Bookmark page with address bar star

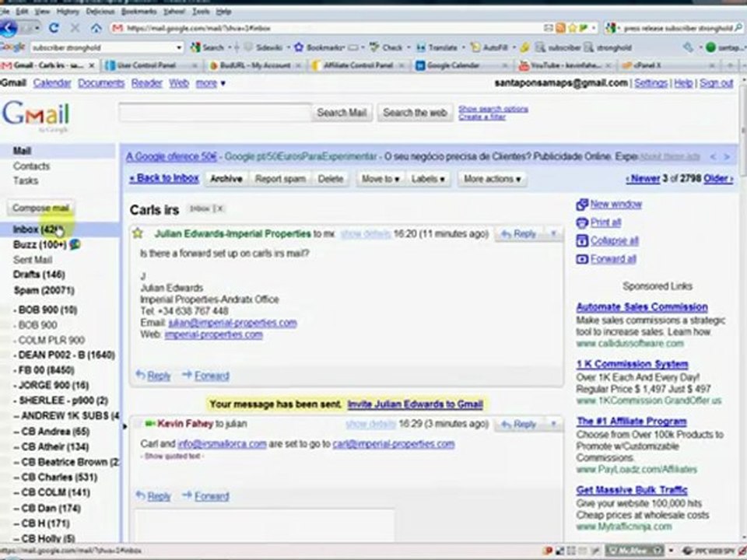[573, 28]
